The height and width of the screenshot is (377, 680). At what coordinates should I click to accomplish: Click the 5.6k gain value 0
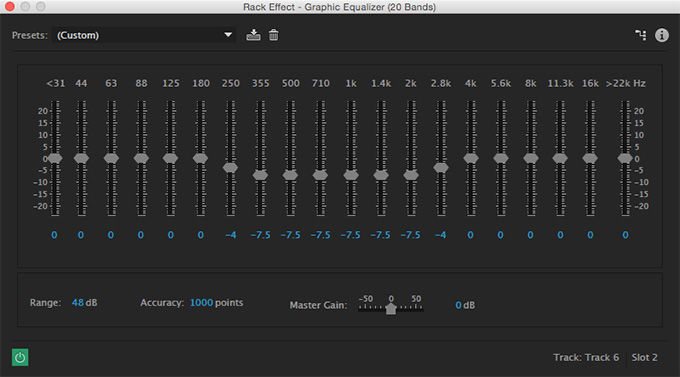pyautogui.click(x=500, y=235)
